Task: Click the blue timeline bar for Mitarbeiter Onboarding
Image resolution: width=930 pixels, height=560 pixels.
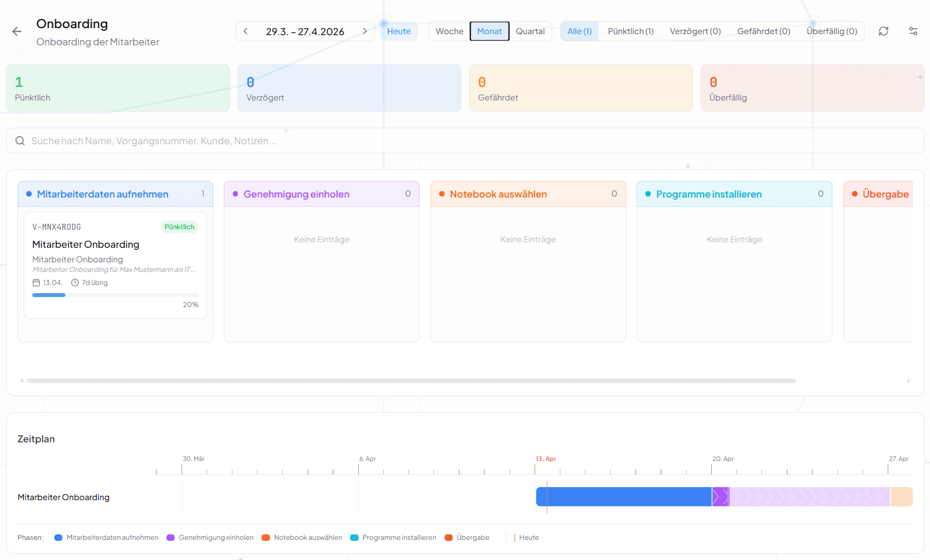Action: click(x=624, y=497)
